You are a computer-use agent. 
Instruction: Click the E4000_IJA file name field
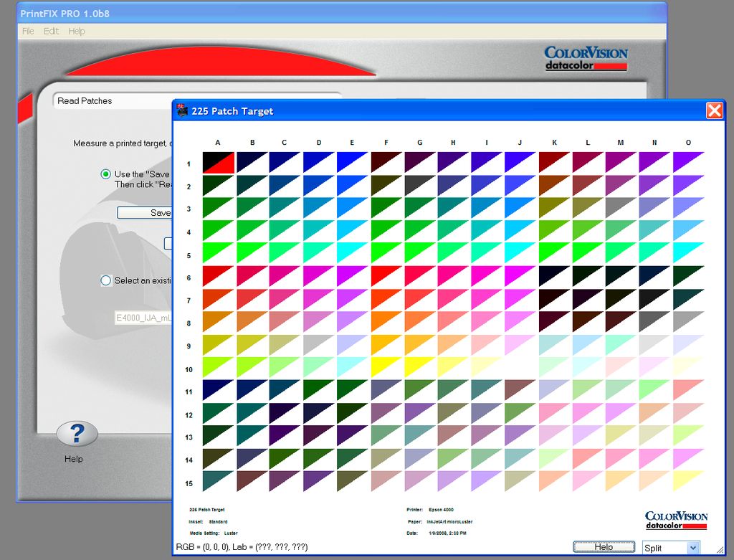click(143, 318)
